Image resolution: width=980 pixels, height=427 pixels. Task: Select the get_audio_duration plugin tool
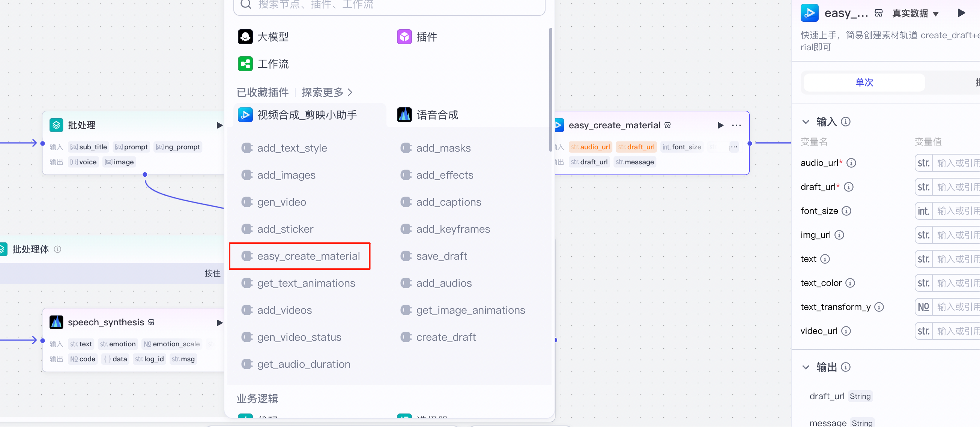[x=303, y=364]
